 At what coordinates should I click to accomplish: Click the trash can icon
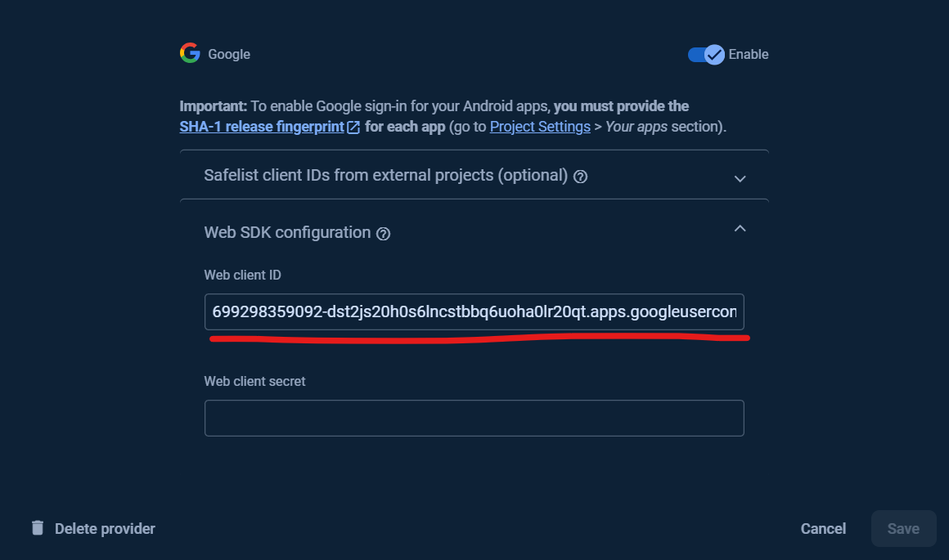click(x=38, y=528)
